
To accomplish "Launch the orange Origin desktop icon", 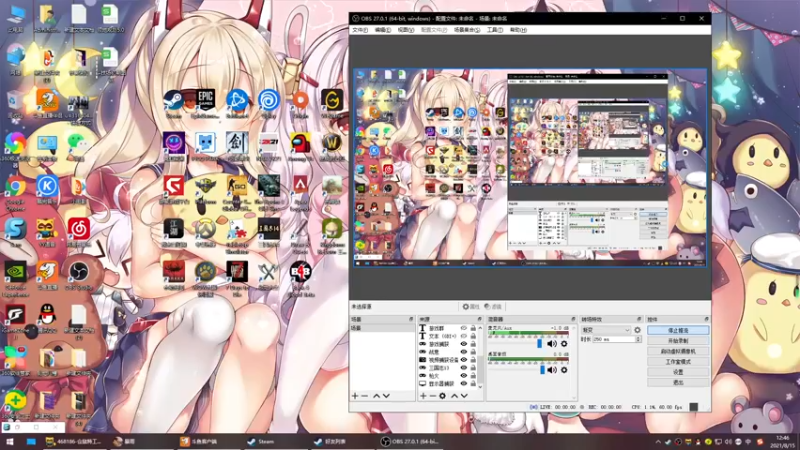I will pyautogui.click(x=300, y=100).
